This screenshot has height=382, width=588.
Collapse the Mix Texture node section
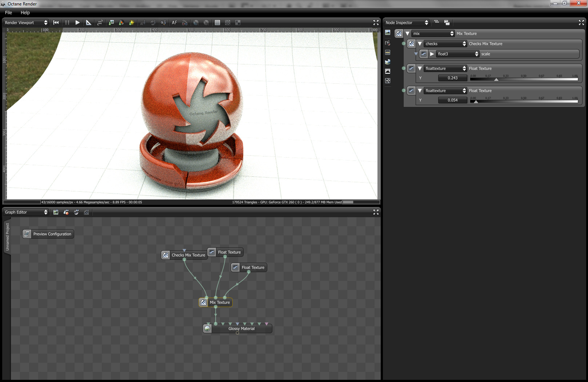pos(408,33)
